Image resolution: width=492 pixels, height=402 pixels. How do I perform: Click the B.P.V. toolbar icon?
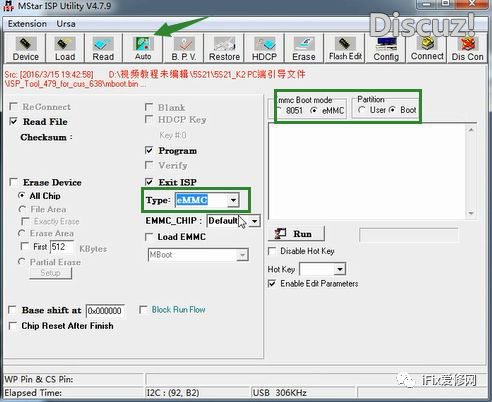coord(184,48)
